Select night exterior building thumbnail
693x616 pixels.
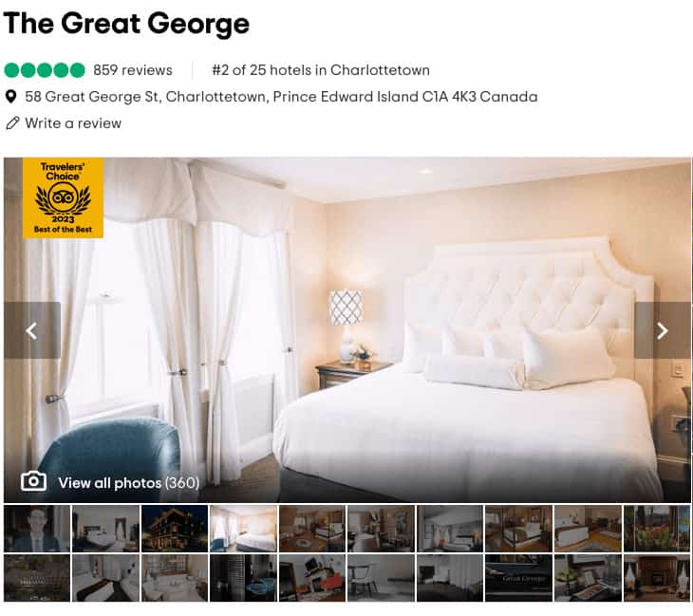[x=175, y=529]
